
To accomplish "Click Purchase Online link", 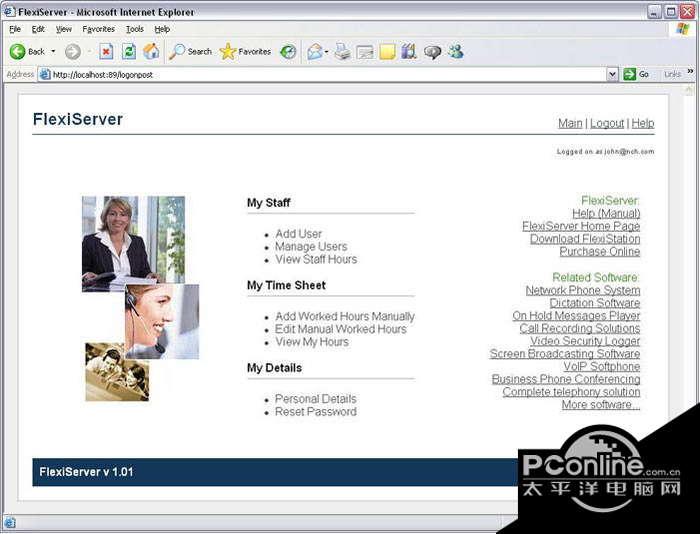I will [x=600, y=251].
